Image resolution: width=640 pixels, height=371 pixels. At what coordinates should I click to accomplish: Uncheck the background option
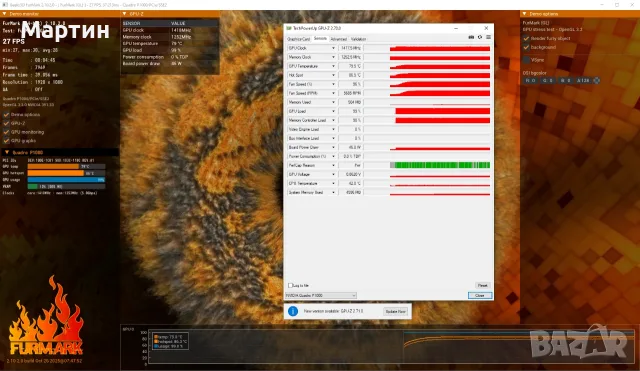[x=526, y=47]
